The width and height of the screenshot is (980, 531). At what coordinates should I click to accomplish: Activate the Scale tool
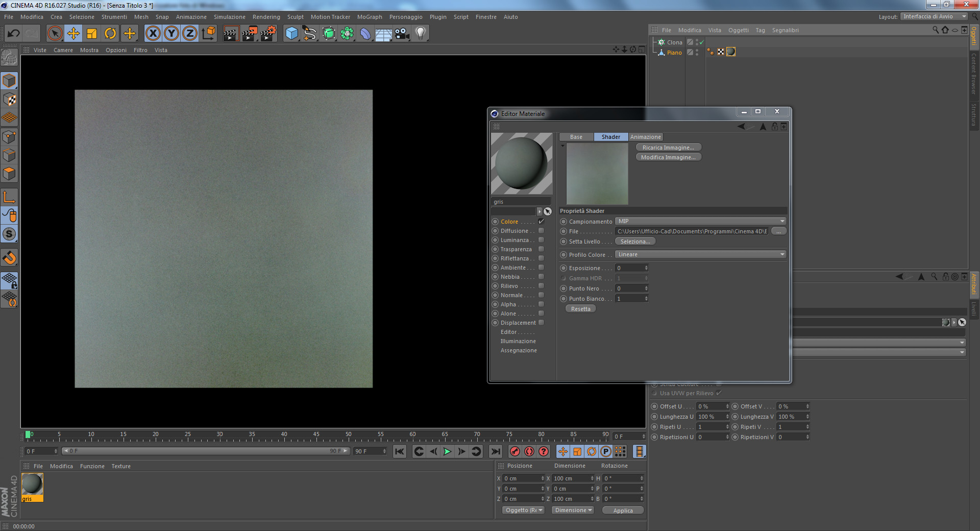92,34
